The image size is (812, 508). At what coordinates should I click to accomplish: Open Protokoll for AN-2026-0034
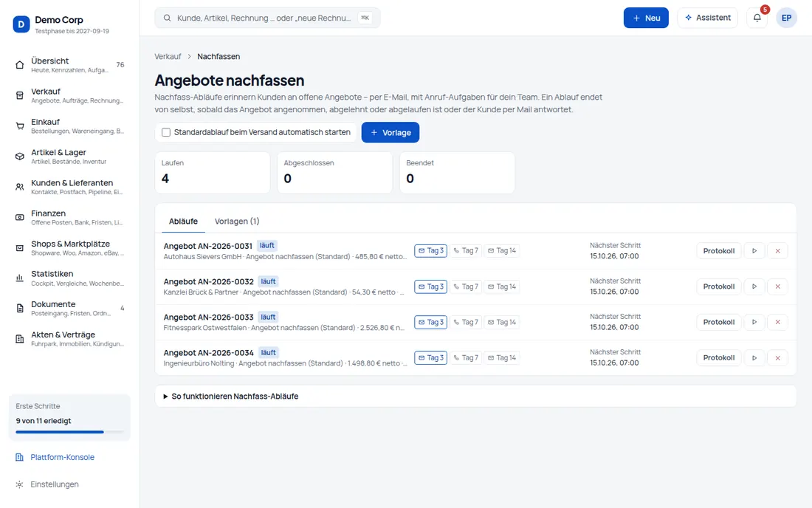click(719, 358)
